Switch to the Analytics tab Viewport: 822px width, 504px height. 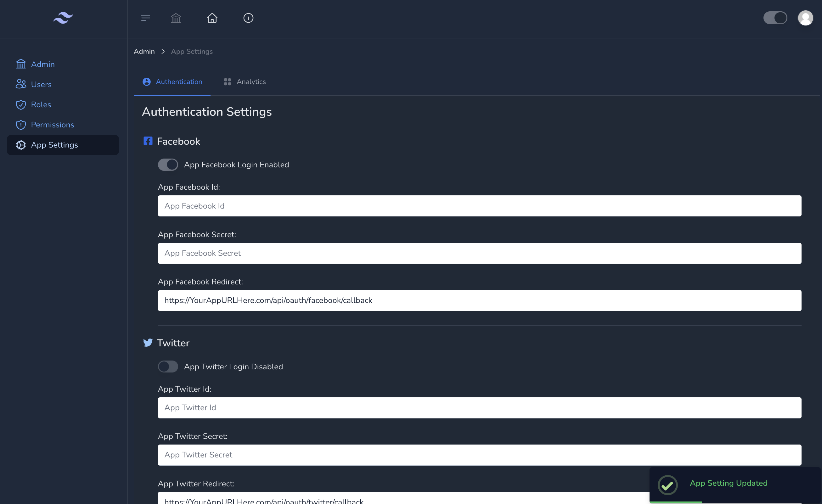pyautogui.click(x=245, y=82)
